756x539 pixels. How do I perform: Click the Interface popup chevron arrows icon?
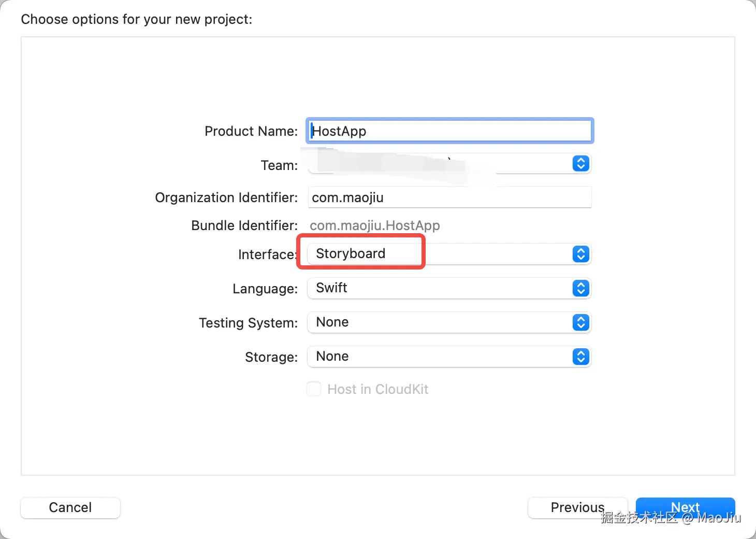click(x=580, y=254)
